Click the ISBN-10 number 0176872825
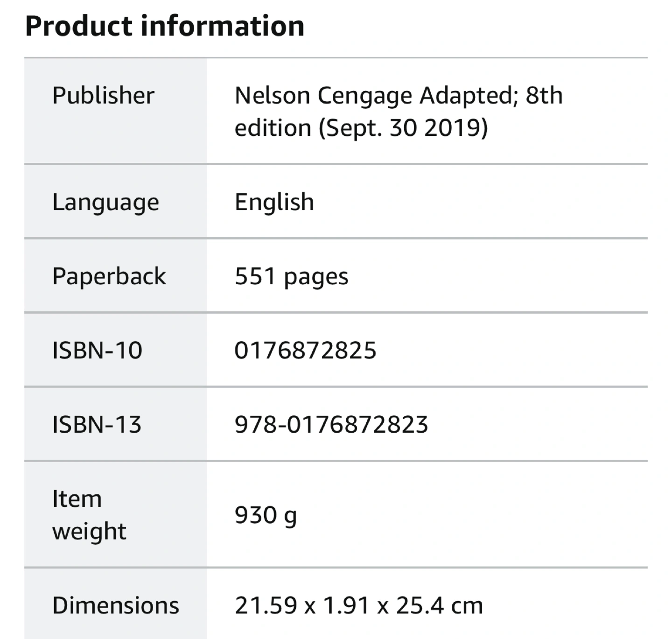Screen dimensions: 672x639 [305, 351]
